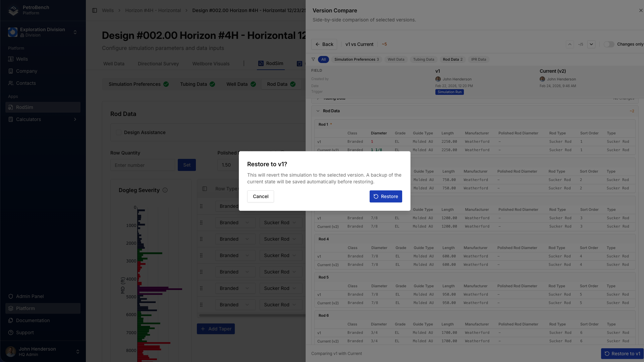Click the Restore button in dialog

(385, 196)
